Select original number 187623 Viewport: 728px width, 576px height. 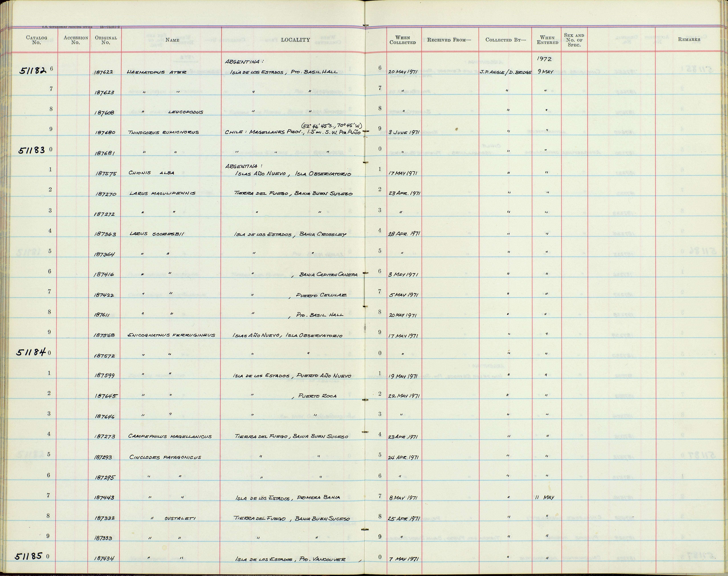click(104, 92)
